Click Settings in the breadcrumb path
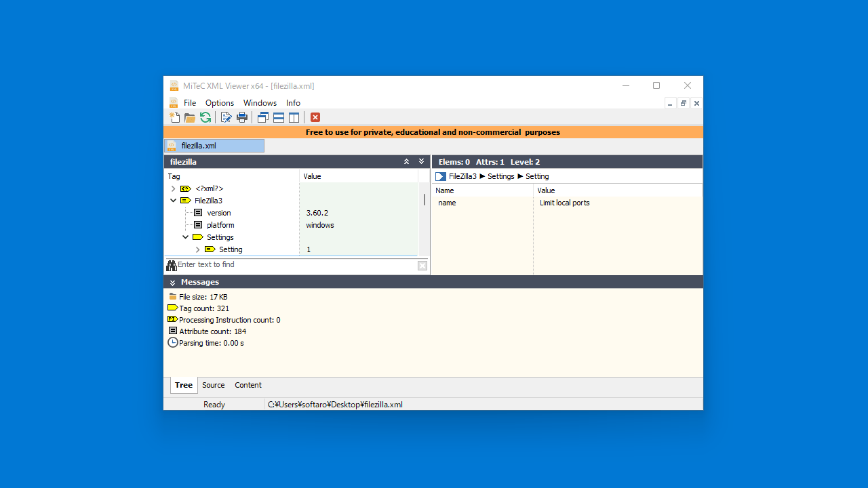This screenshot has width=868, height=488. pyautogui.click(x=501, y=176)
